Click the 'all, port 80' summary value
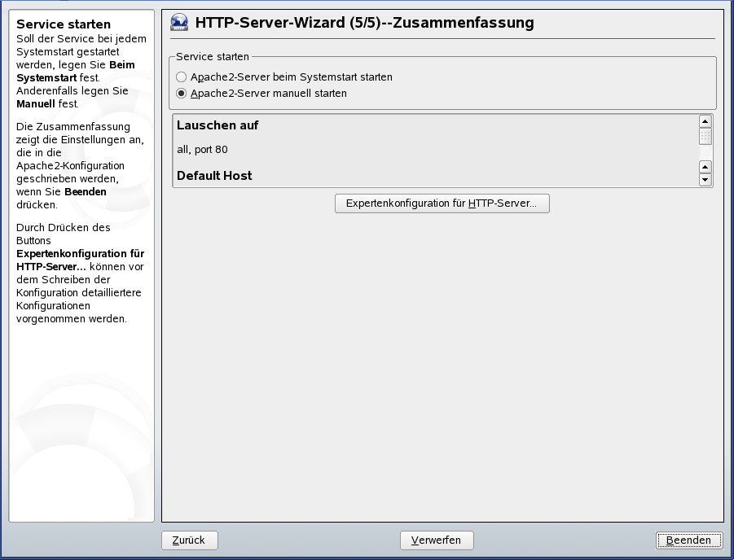 [202, 150]
